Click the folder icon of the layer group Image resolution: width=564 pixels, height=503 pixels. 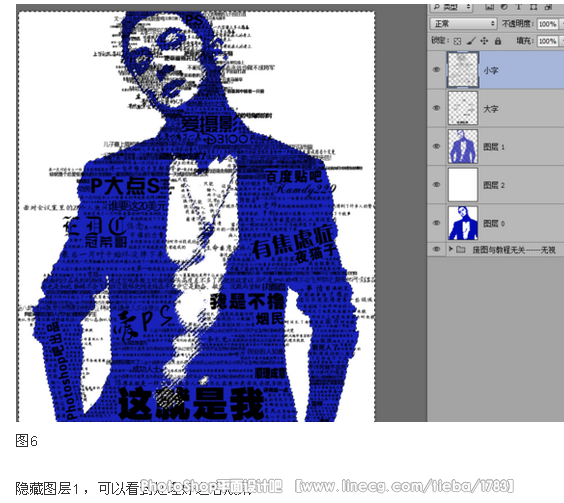point(461,249)
